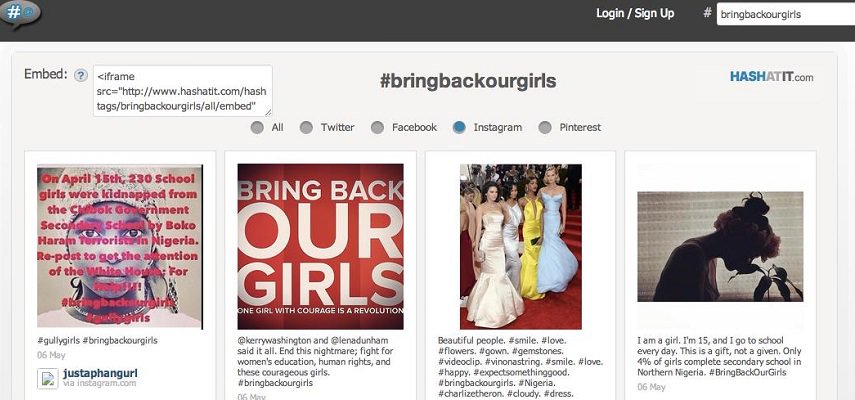Image resolution: width=855 pixels, height=400 pixels.
Task: Click the HASHATIT.com logo link
Action: [x=772, y=77]
